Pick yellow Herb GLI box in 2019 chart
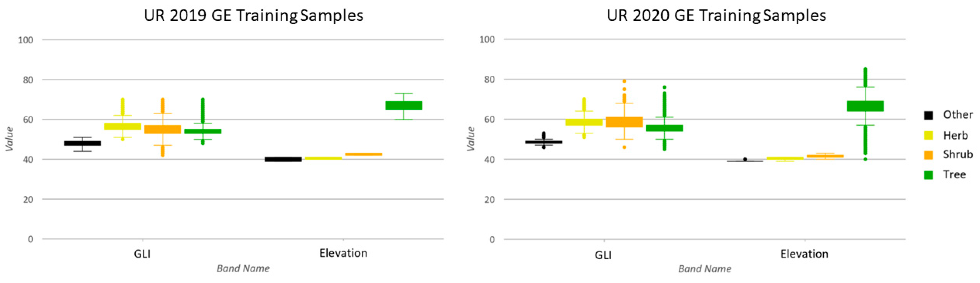The height and width of the screenshot is (283, 980). pos(123,126)
